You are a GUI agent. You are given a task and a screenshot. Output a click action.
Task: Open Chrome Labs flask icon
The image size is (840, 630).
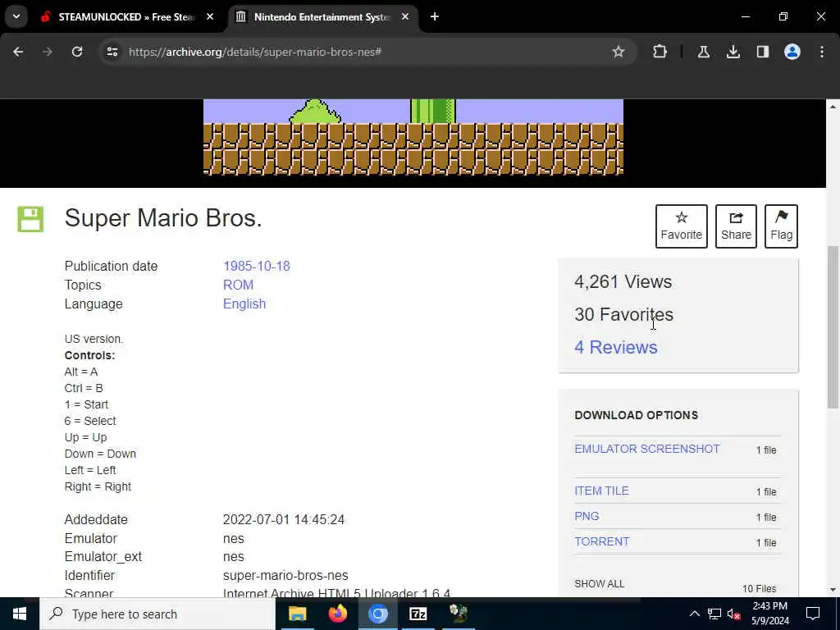click(703, 52)
